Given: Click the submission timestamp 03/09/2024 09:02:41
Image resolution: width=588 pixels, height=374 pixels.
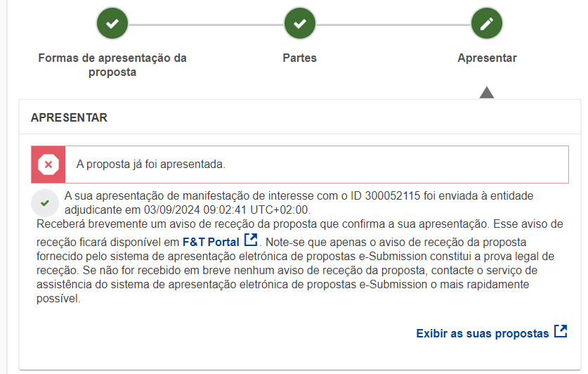Looking at the screenshot, I should [x=195, y=209].
